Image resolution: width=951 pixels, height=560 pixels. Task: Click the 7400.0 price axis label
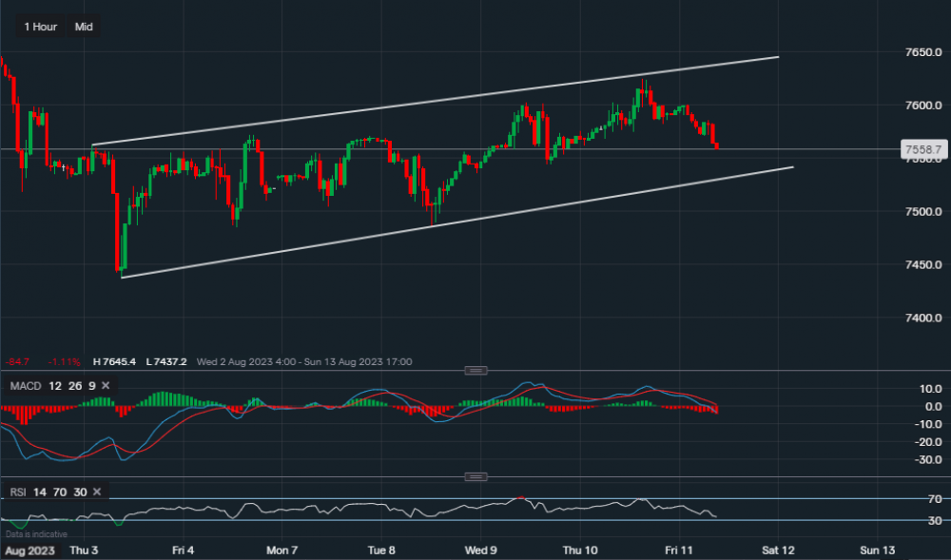click(x=922, y=318)
